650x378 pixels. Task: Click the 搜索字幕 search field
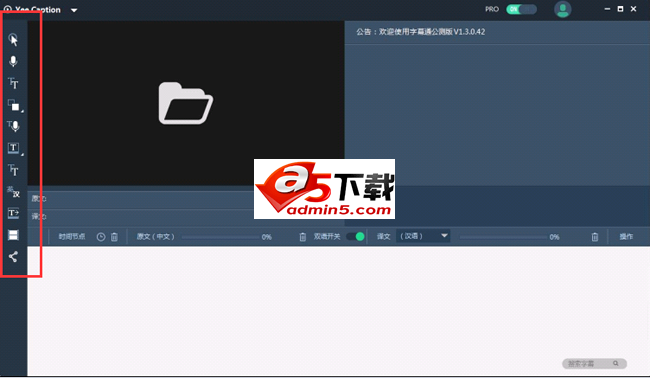[594, 363]
